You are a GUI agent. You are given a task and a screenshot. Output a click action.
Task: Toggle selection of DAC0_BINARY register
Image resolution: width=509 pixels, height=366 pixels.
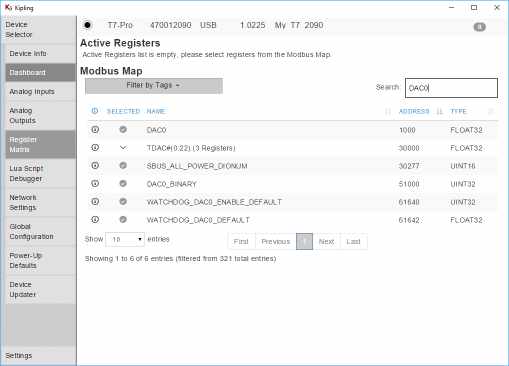tap(123, 184)
